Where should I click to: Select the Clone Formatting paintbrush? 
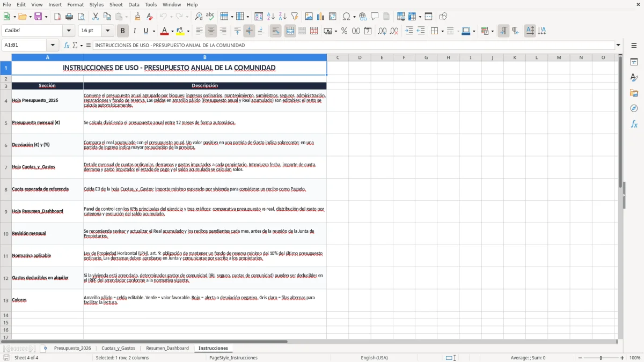(137, 17)
